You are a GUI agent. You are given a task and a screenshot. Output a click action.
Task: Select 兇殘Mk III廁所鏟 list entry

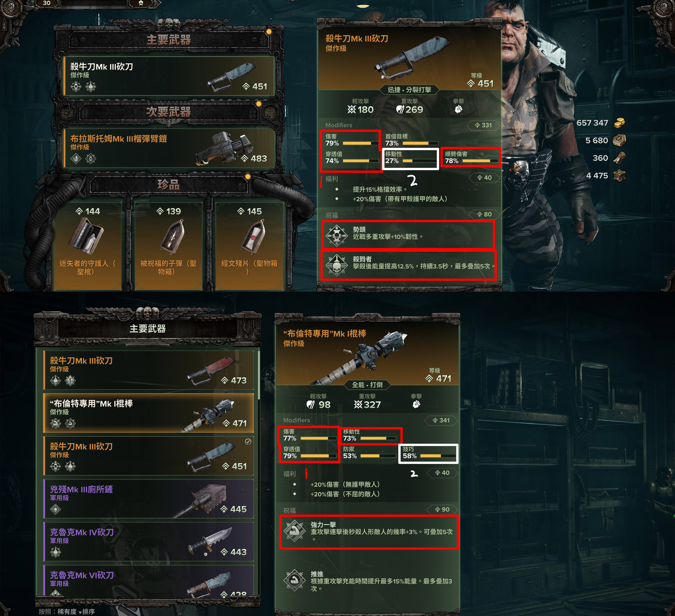coord(148,498)
